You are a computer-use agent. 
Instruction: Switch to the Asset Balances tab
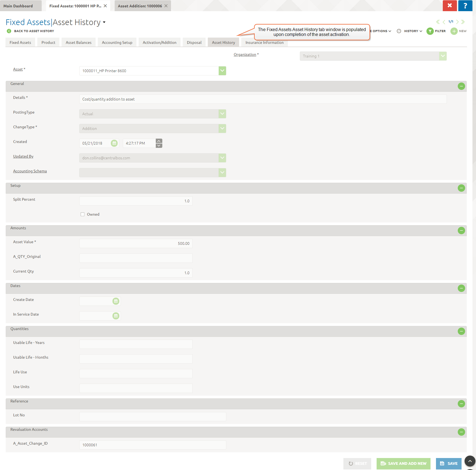pyautogui.click(x=78, y=42)
